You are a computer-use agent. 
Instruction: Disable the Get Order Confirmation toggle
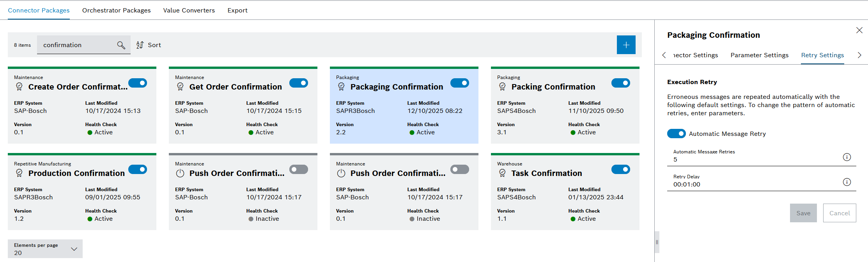(299, 83)
